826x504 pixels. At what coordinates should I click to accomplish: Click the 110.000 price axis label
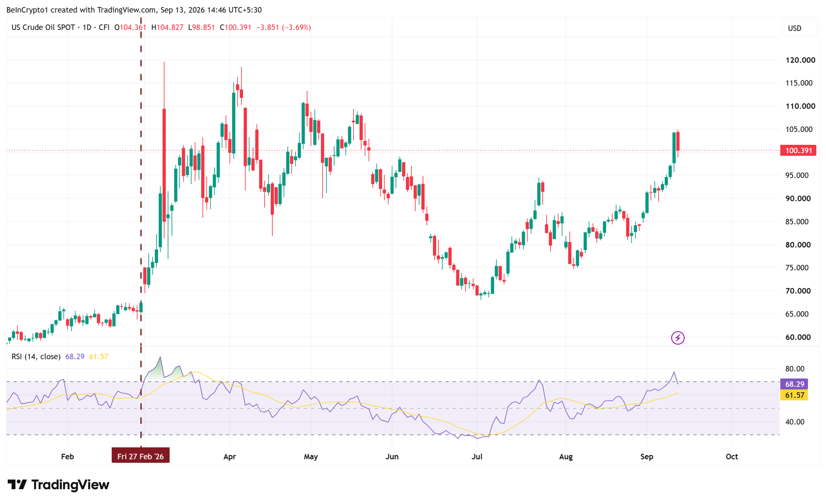point(800,106)
